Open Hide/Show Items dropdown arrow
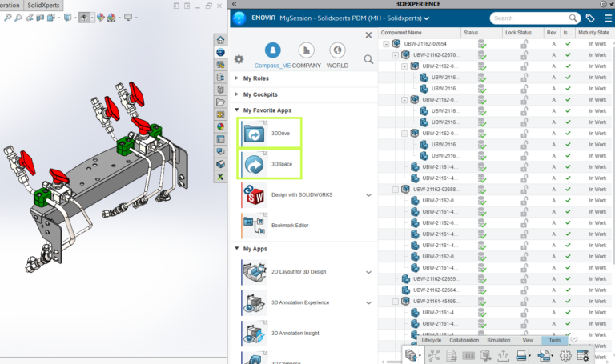The height and width of the screenshot is (364, 615). [x=92, y=18]
